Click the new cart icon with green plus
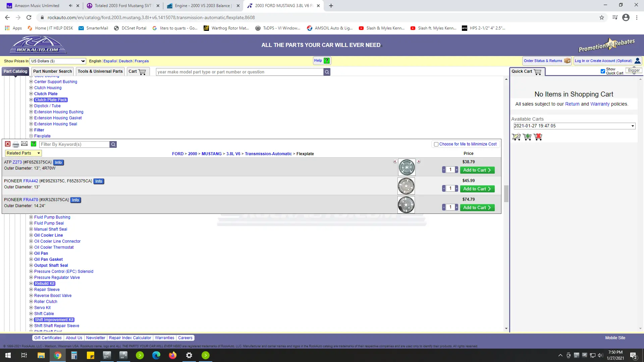The height and width of the screenshot is (362, 644). point(527,137)
